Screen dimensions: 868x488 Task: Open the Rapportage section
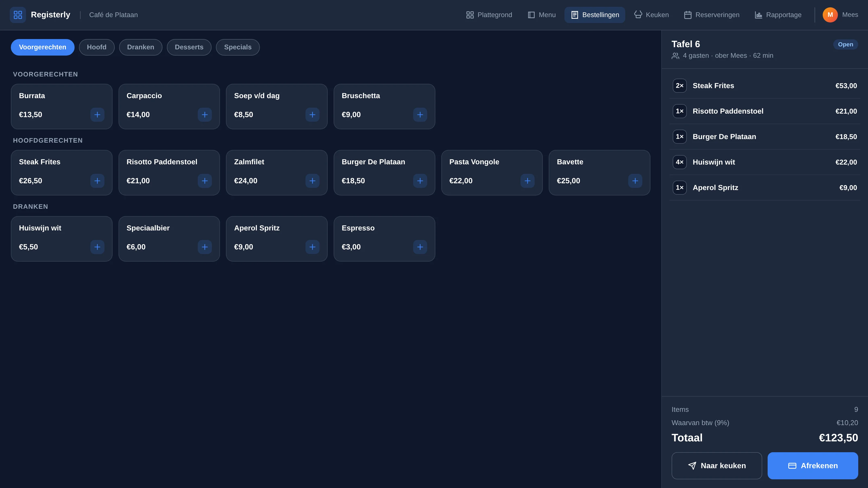coord(778,15)
